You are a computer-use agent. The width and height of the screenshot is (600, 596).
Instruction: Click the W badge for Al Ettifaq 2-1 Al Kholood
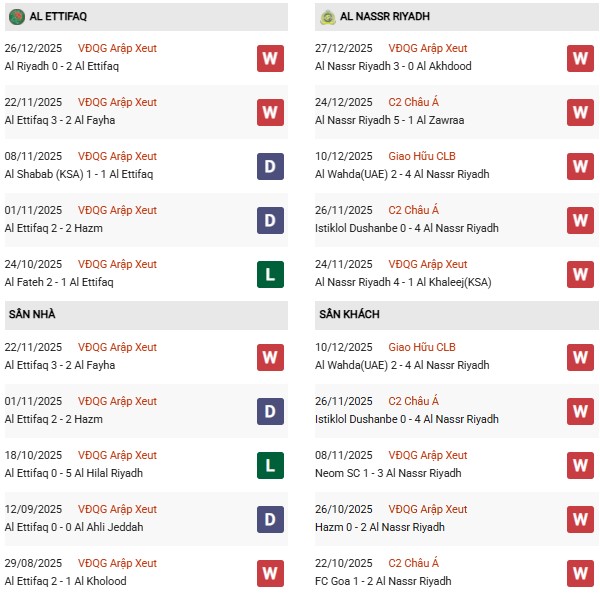coord(270,573)
